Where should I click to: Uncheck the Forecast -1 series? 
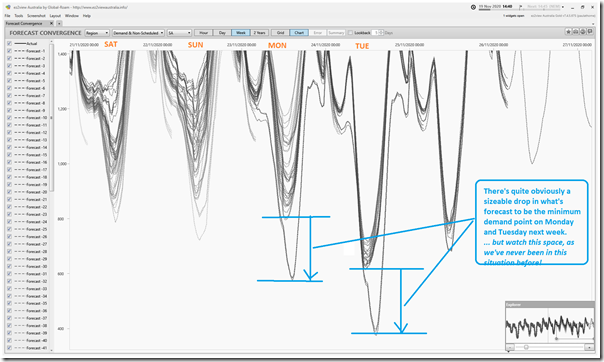coord(9,51)
